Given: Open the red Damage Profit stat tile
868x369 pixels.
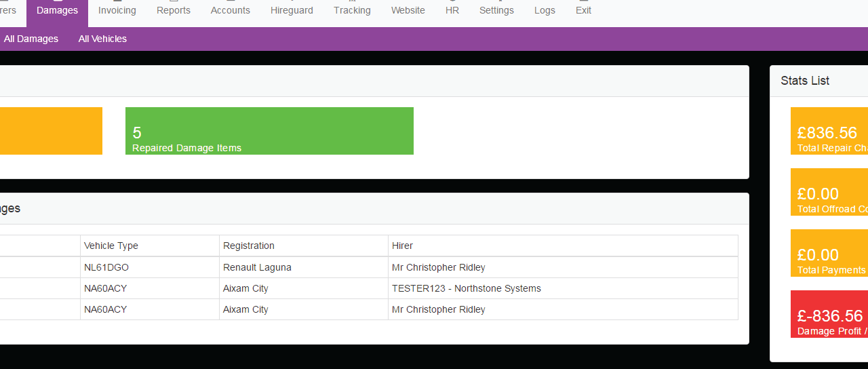Looking at the screenshot, I should pyautogui.click(x=829, y=314).
